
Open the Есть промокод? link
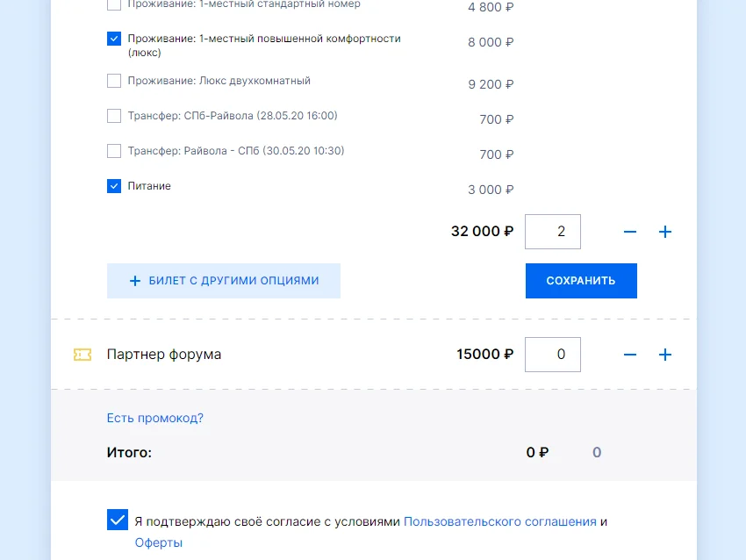pos(154,418)
